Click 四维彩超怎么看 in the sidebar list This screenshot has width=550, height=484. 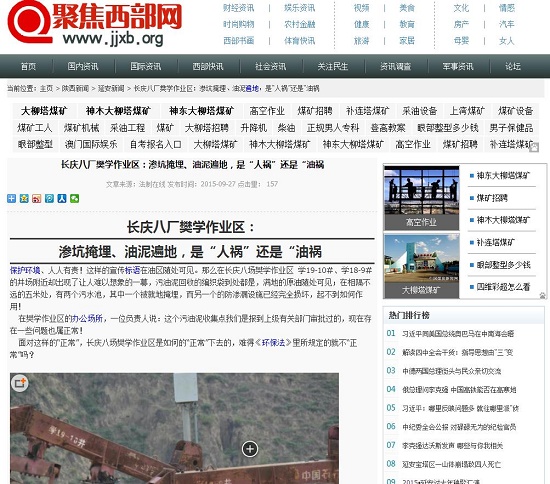click(x=503, y=287)
